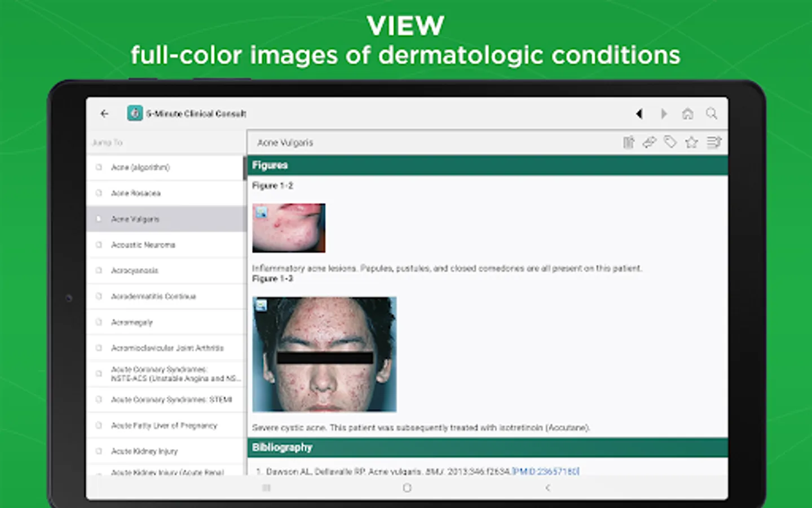The width and height of the screenshot is (812, 508).
Task: Open the Figure 1-2 acne lesion thumbnail
Action: click(x=289, y=228)
